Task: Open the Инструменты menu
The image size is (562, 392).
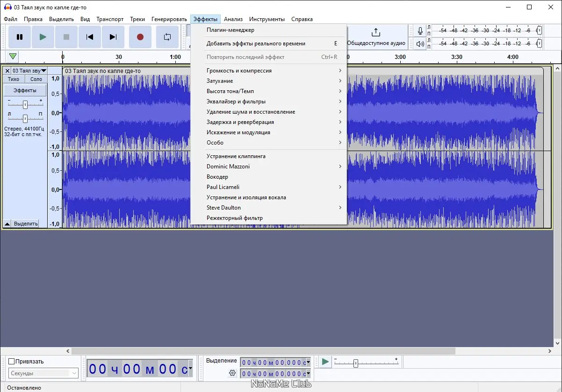Action: click(x=267, y=19)
